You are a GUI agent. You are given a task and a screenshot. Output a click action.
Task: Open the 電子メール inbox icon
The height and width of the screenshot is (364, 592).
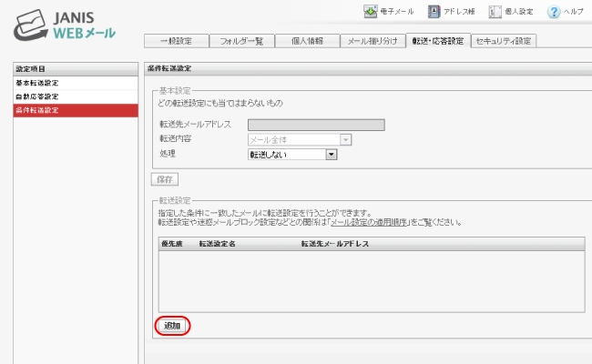[371, 11]
